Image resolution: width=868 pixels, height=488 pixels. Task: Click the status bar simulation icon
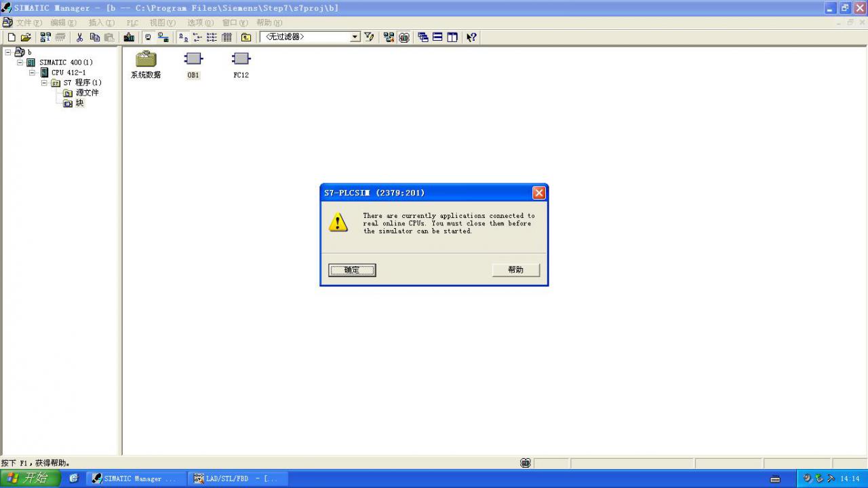pos(526,463)
